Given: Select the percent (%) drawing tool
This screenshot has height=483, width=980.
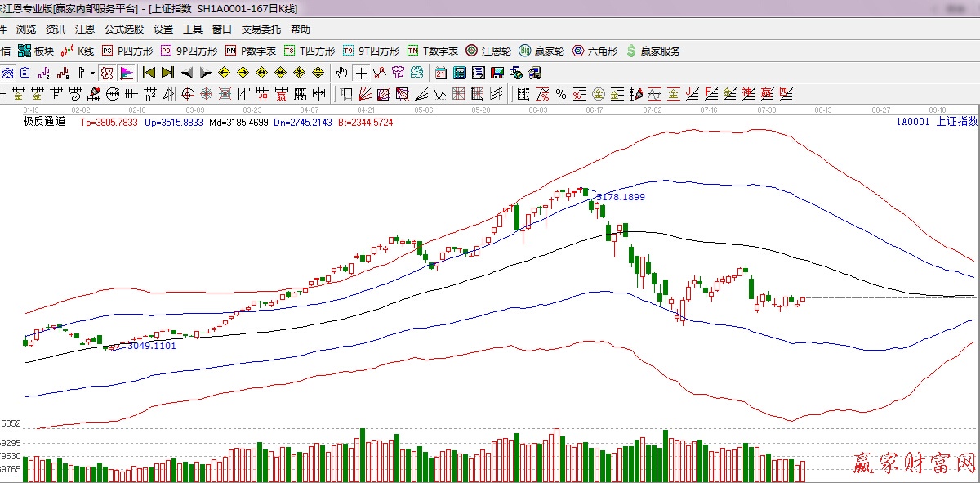Looking at the screenshot, I should (561, 93).
